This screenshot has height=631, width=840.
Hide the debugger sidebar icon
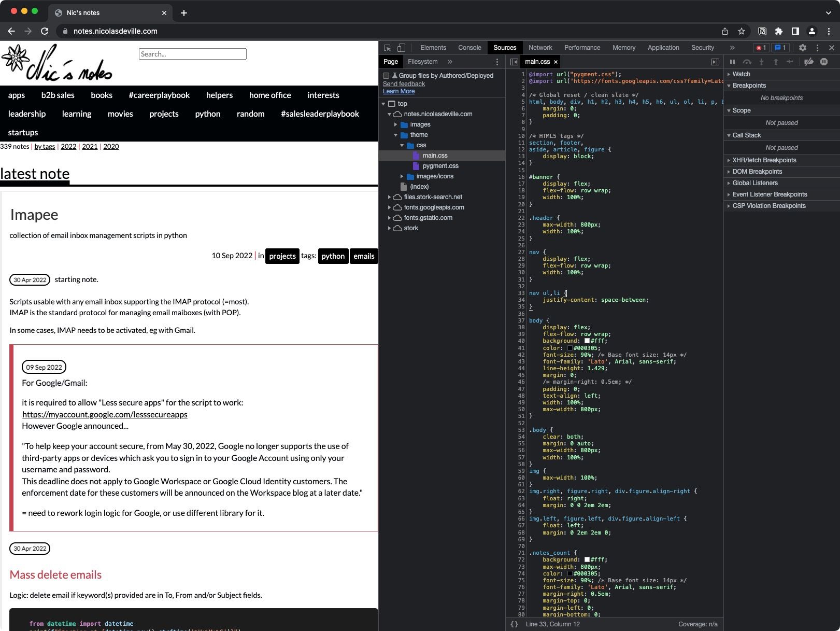pyautogui.click(x=715, y=62)
